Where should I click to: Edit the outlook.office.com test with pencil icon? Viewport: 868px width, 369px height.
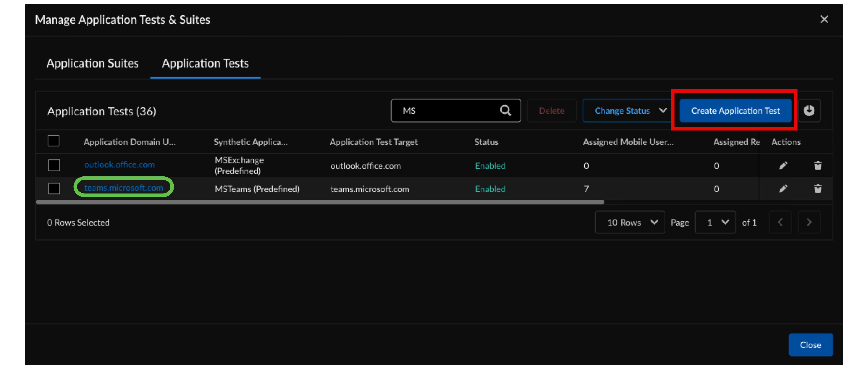coord(783,165)
